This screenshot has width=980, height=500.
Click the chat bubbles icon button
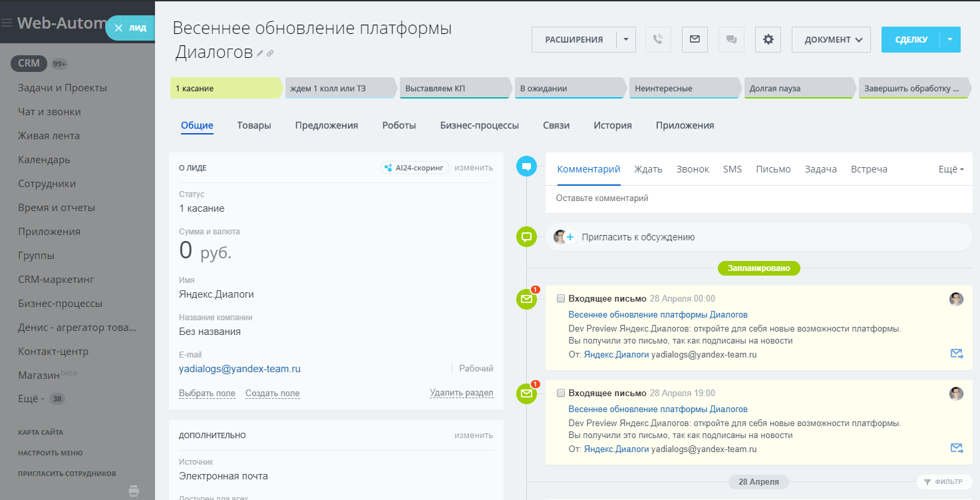pos(731,39)
